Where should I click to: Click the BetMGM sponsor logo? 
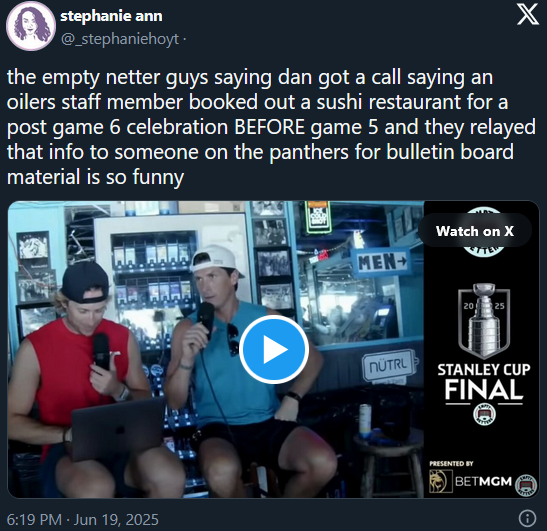[471, 481]
